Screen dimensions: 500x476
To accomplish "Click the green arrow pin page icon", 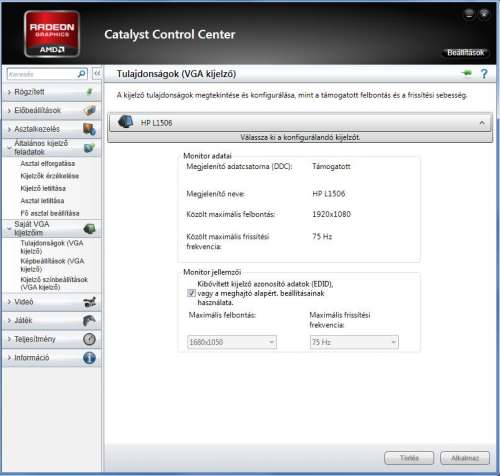I will pyautogui.click(x=467, y=73).
